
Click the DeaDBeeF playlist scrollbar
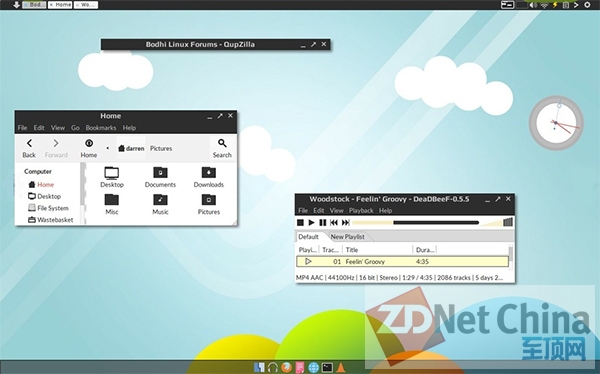[510, 256]
